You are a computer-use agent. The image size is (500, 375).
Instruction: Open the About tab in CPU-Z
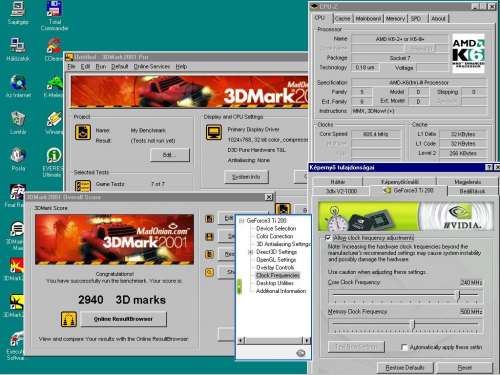click(438, 19)
